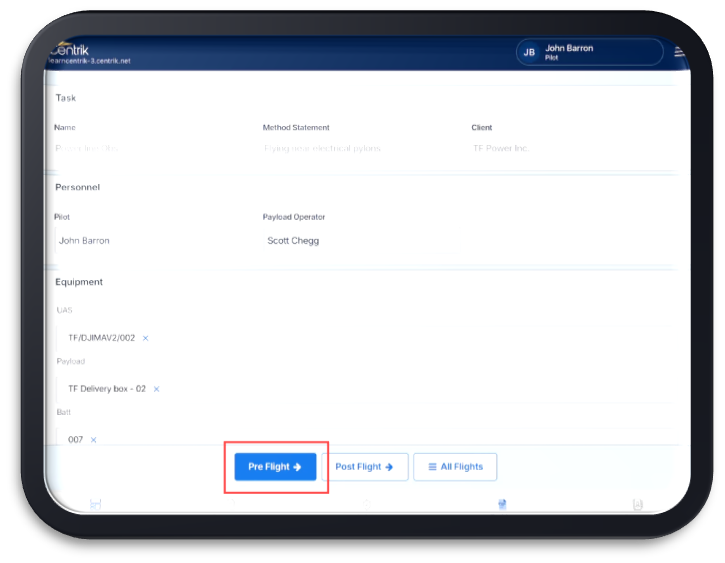Tap the last icon in the bottom navigation bar
Screen dimensions: 725x563
coord(638,504)
